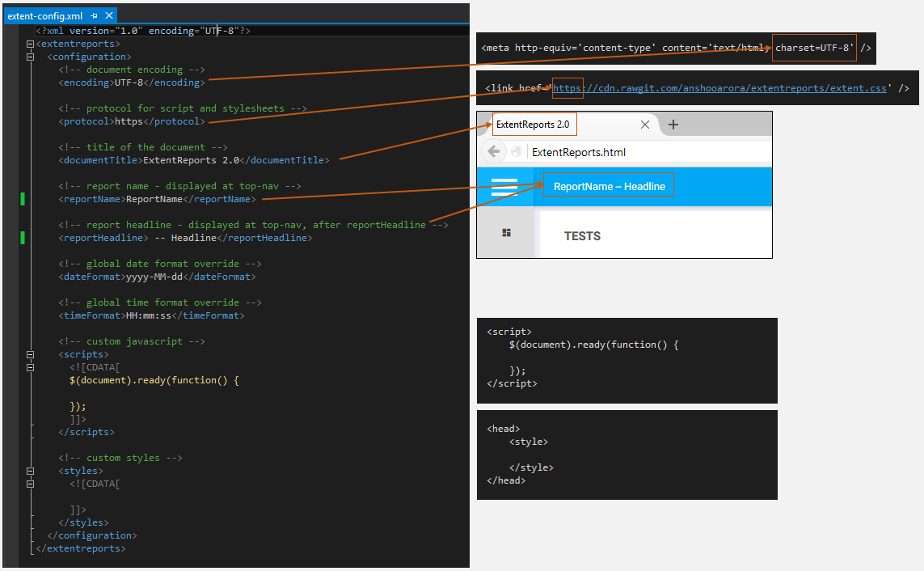Close the extent-config.xml editor tab
Viewport: 924px width, 571px height.
pos(108,16)
